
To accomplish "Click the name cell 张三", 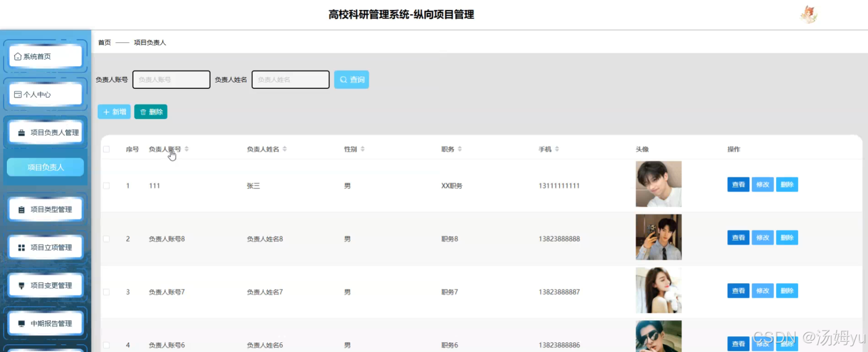I will tap(253, 186).
